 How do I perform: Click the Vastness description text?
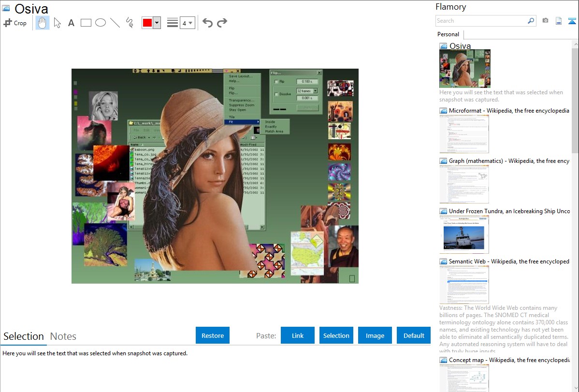tap(504, 329)
